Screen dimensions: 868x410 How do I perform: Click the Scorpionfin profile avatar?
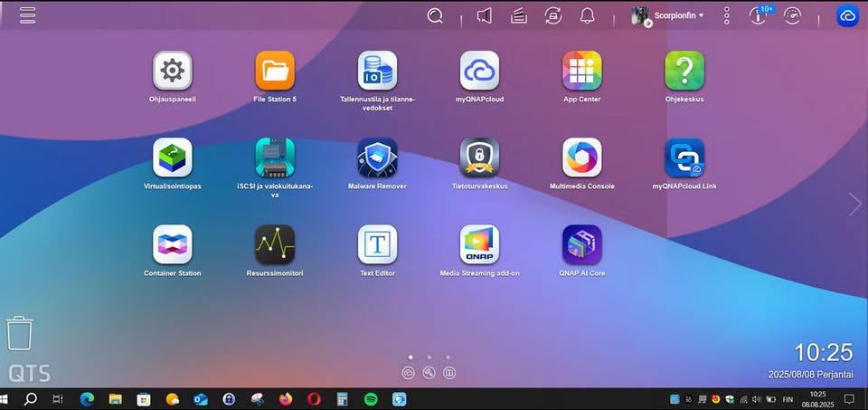pos(641,15)
